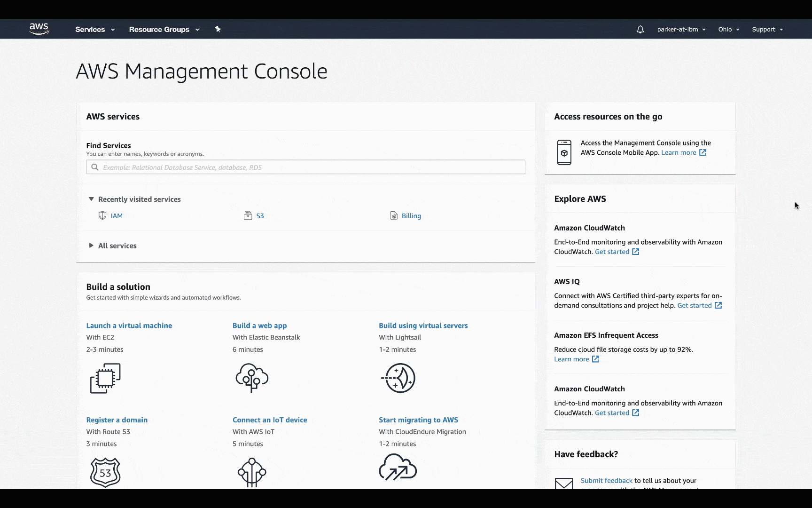The height and width of the screenshot is (508, 812).
Task: Click the Lightsail compass icon
Action: pyautogui.click(x=399, y=378)
